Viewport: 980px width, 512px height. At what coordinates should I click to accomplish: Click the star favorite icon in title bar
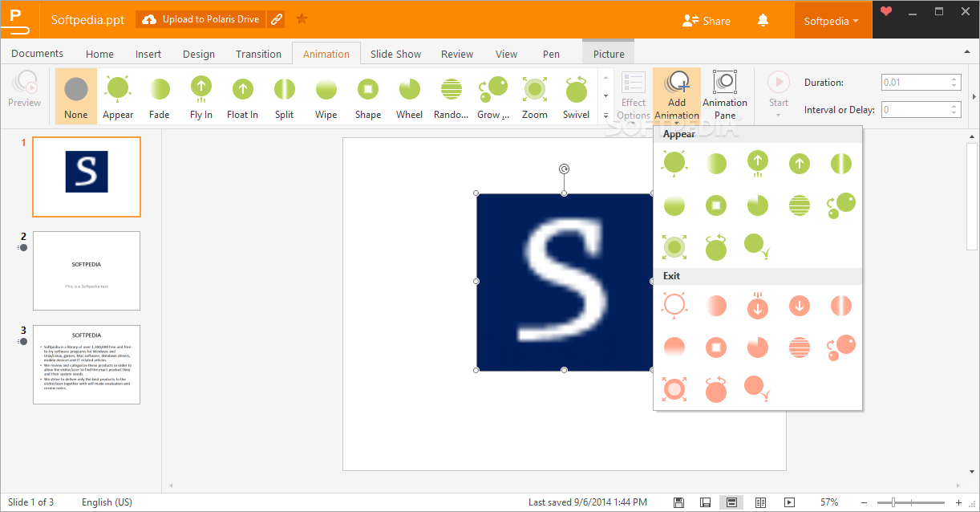302,19
